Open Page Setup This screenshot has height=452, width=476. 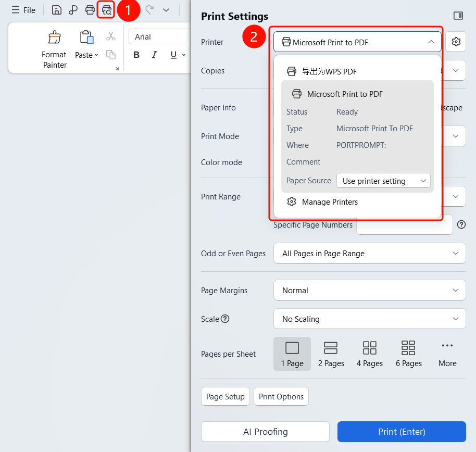[x=226, y=396]
